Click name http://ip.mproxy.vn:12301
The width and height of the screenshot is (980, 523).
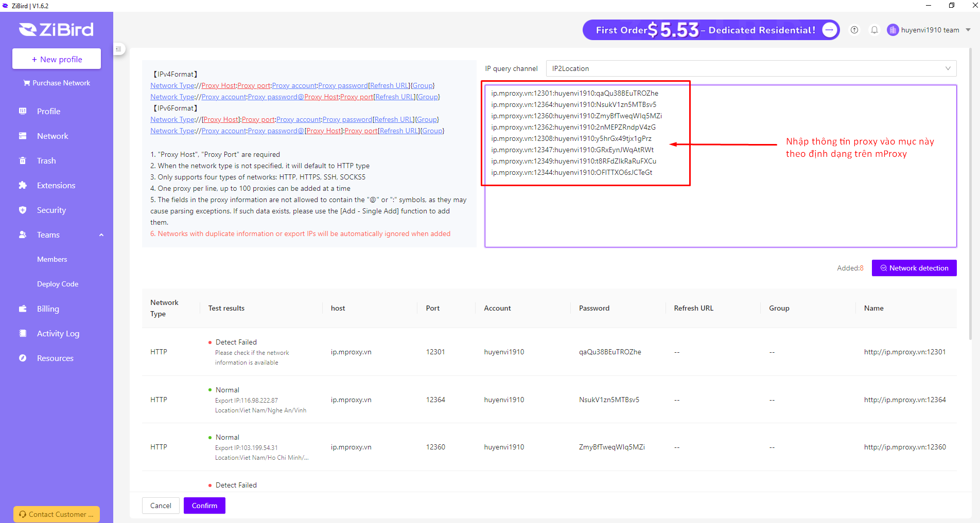(904, 352)
